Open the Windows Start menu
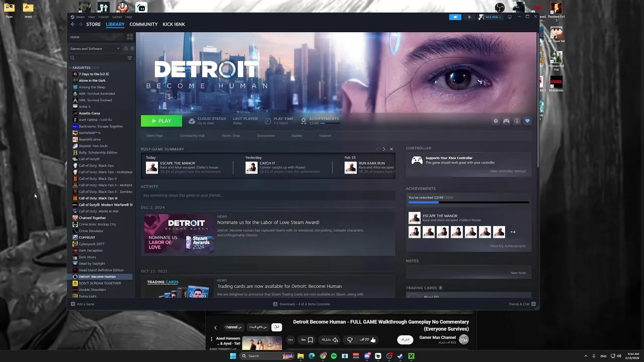 pyautogui.click(x=233, y=356)
